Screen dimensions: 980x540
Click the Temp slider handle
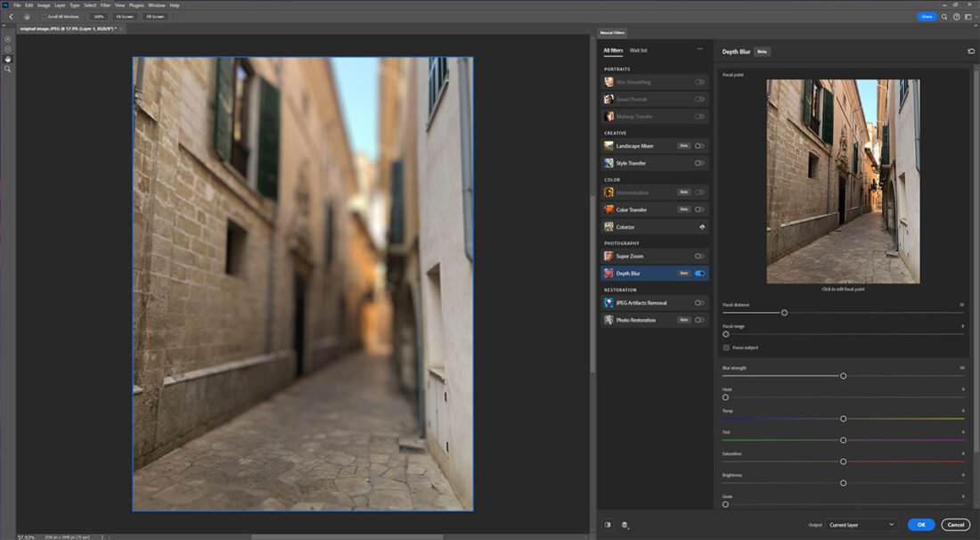(x=843, y=419)
